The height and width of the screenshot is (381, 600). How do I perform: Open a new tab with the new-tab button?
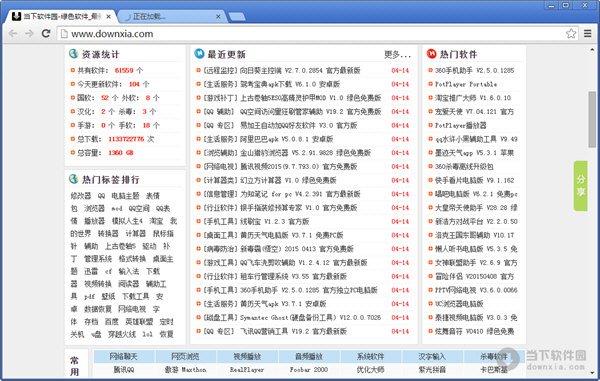(x=237, y=16)
